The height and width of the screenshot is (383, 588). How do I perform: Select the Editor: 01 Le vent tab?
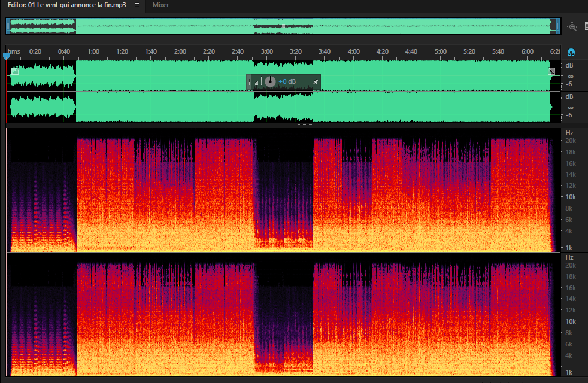(66, 5)
